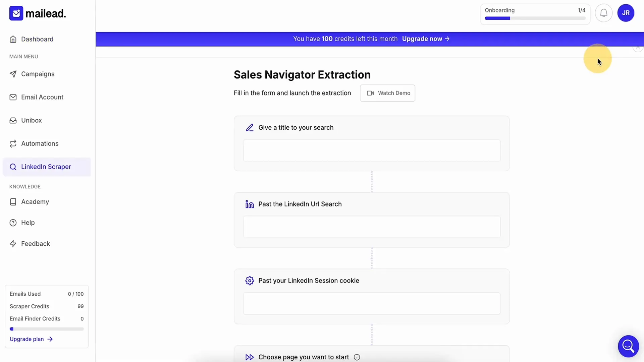Click the LinkedIn icon beside Url Search
This screenshot has width=644, height=362.
point(250,204)
